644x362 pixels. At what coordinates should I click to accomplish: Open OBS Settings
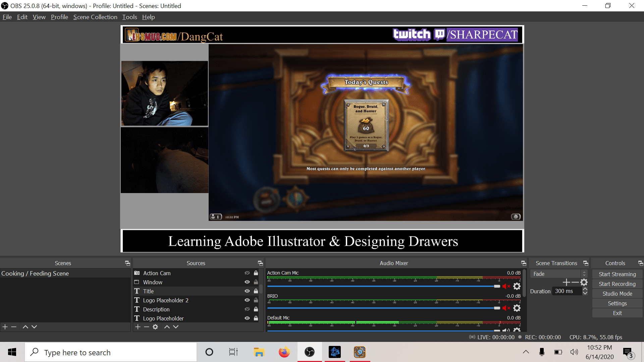click(617, 303)
